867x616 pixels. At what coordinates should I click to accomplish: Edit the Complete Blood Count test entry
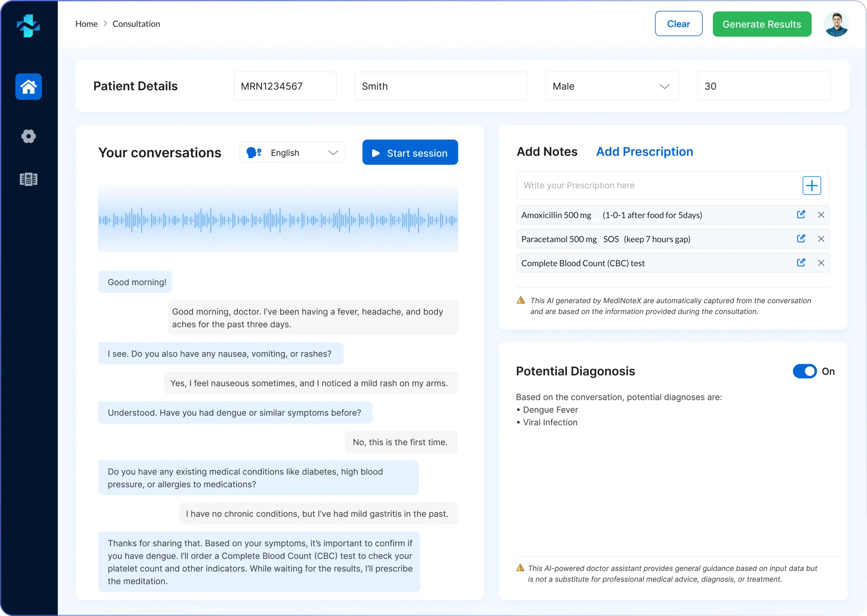pos(801,263)
